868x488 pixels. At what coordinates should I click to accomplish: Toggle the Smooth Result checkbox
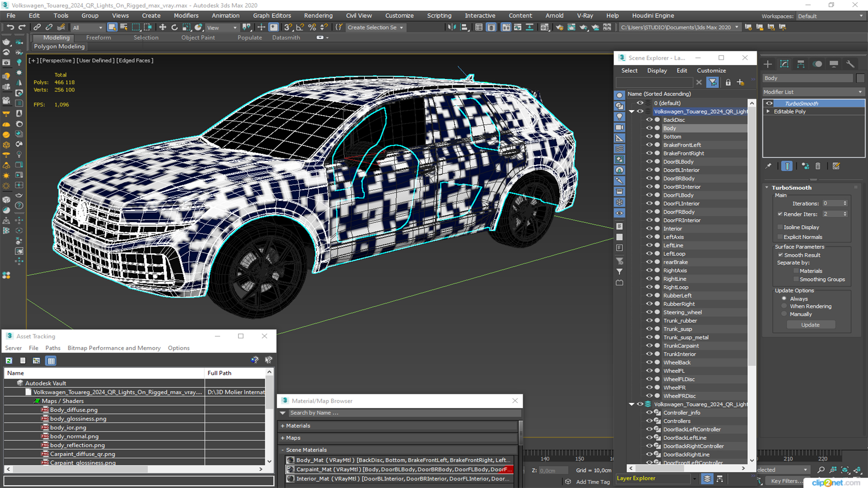point(780,255)
